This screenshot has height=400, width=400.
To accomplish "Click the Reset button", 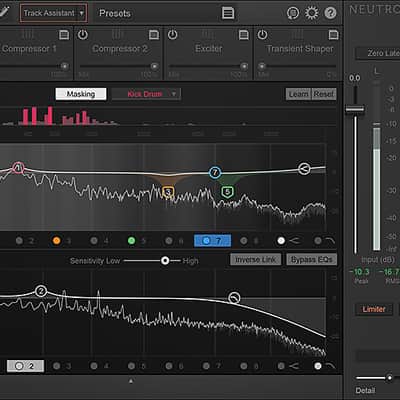I will pos(324,94).
